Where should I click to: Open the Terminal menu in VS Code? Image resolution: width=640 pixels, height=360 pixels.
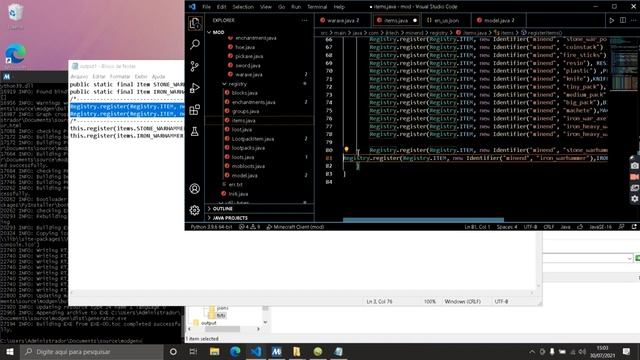tap(317, 7)
